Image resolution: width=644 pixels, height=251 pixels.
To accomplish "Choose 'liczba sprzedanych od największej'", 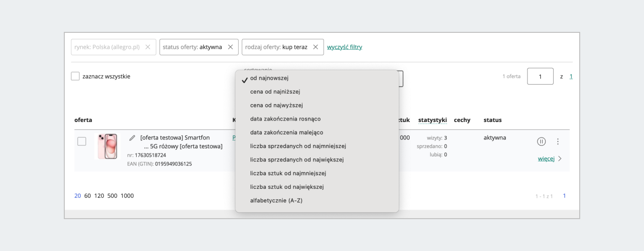I will coord(297,160).
